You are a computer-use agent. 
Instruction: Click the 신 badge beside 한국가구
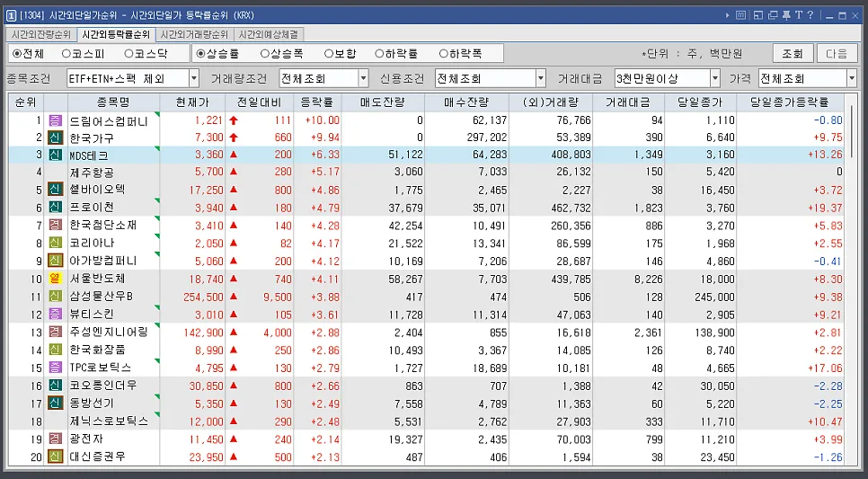coord(55,137)
